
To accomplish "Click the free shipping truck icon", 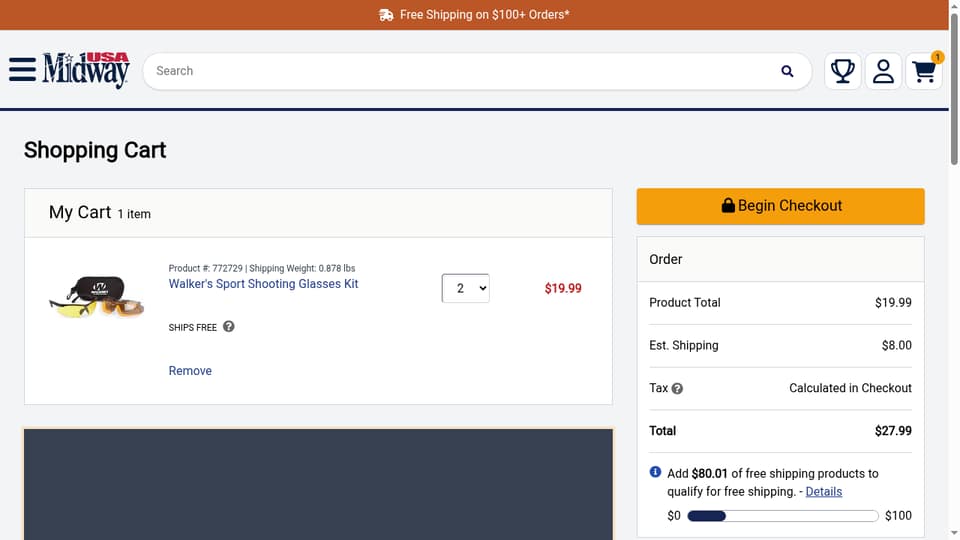I will coord(386,15).
